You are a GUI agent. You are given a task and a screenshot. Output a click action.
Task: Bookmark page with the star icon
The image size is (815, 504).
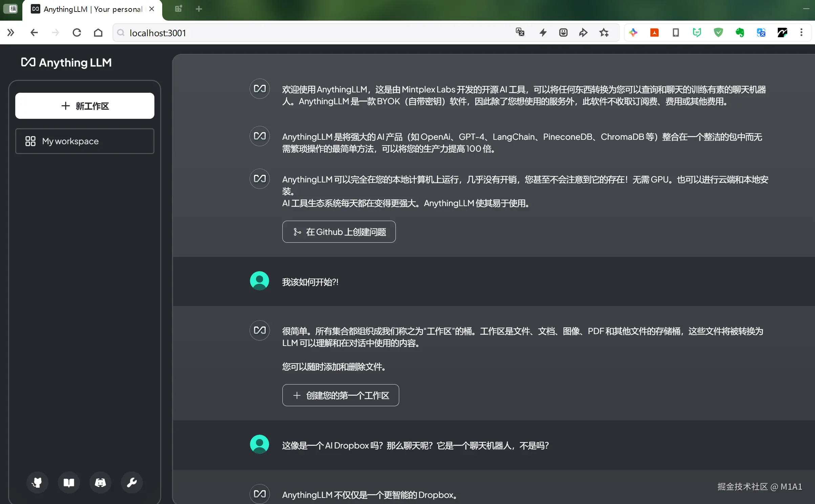[604, 32]
